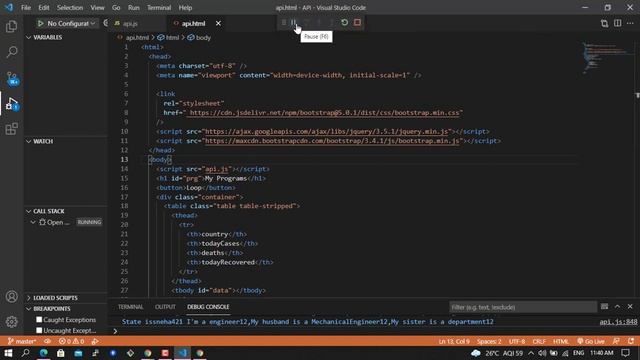Restart the debug session
Image resolution: width=640 pixels, height=360 pixels.
point(345,22)
